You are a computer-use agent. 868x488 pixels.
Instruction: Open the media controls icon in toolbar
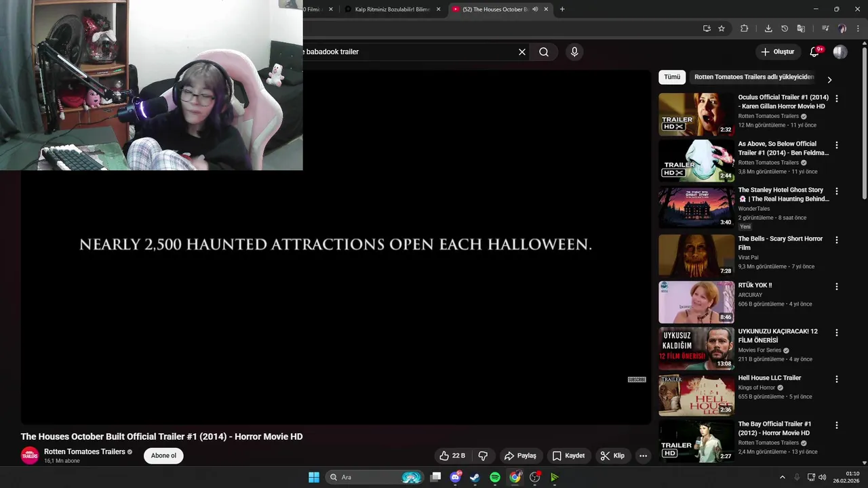[825, 28]
